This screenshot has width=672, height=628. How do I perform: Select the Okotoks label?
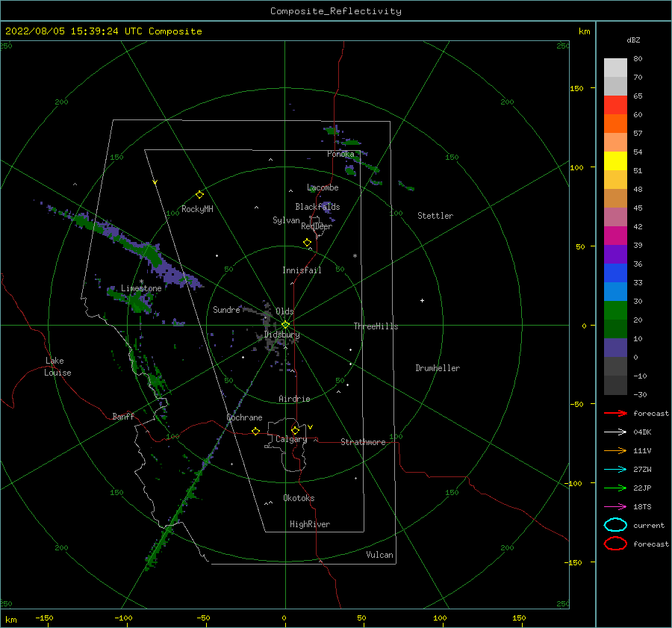pyautogui.click(x=299, y=498)
